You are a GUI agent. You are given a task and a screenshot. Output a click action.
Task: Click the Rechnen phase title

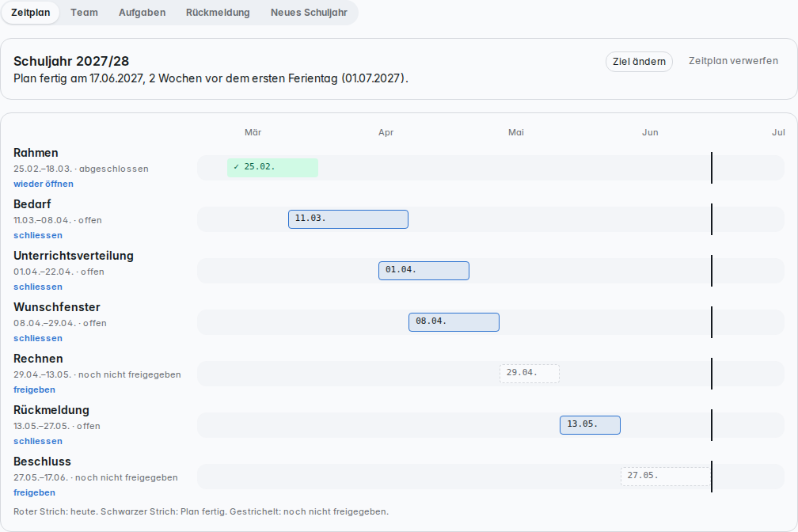point(38,359)
